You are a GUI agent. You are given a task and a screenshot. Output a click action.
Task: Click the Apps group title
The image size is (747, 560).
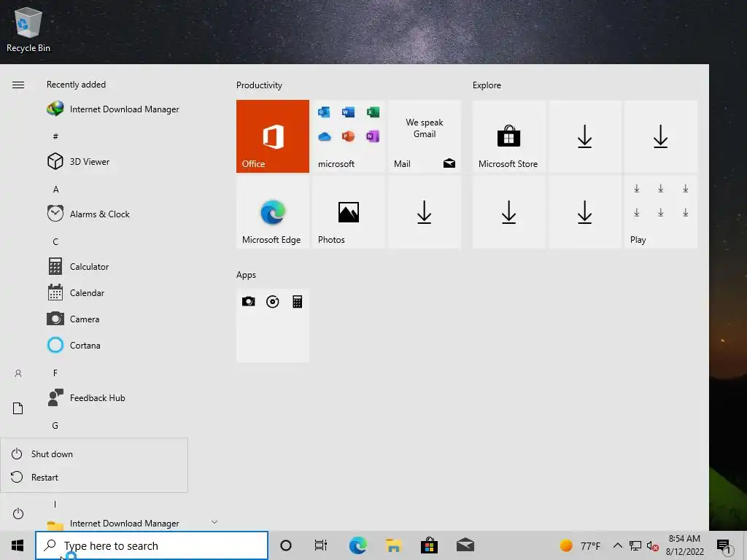[x=246, y=275]
